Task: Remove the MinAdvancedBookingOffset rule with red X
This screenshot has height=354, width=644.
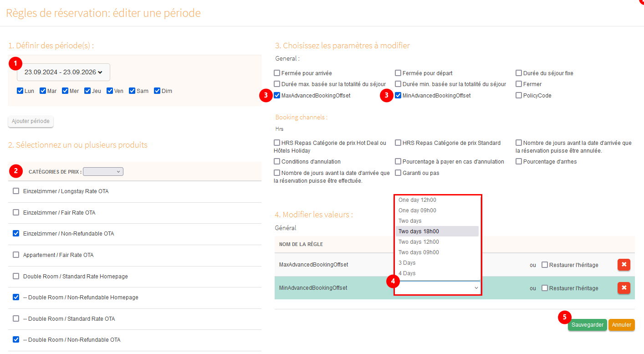Action: tap(624, 288)
